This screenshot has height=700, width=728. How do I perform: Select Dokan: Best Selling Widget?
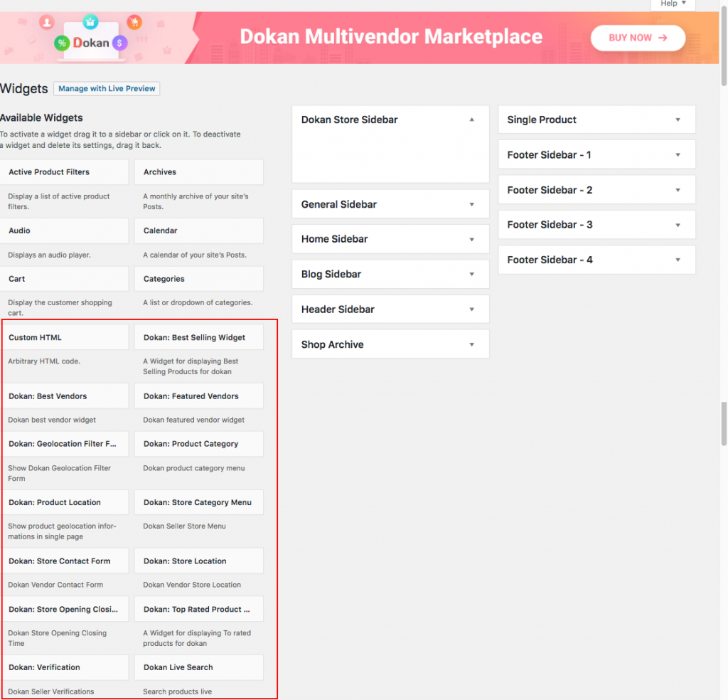click(199, 337)
